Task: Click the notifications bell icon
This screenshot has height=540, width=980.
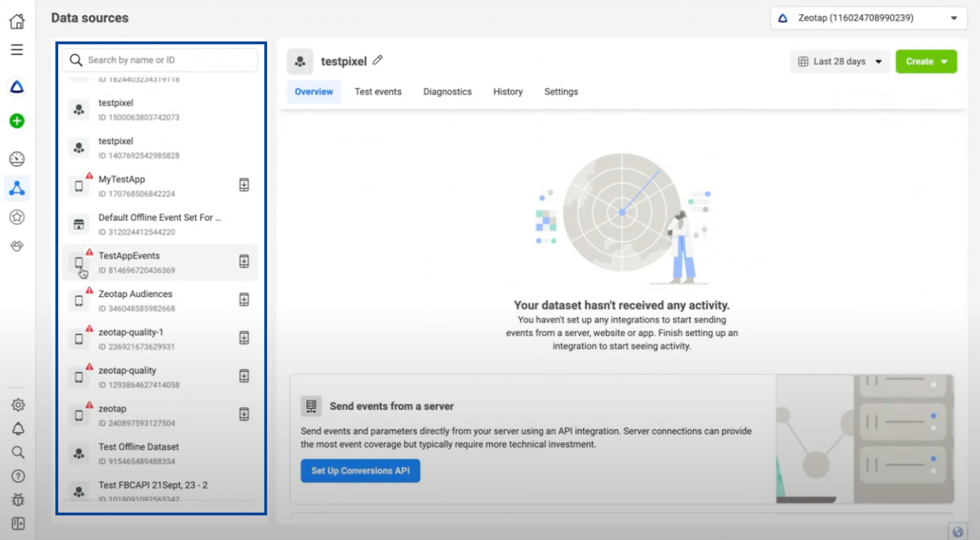Action: 18,429
